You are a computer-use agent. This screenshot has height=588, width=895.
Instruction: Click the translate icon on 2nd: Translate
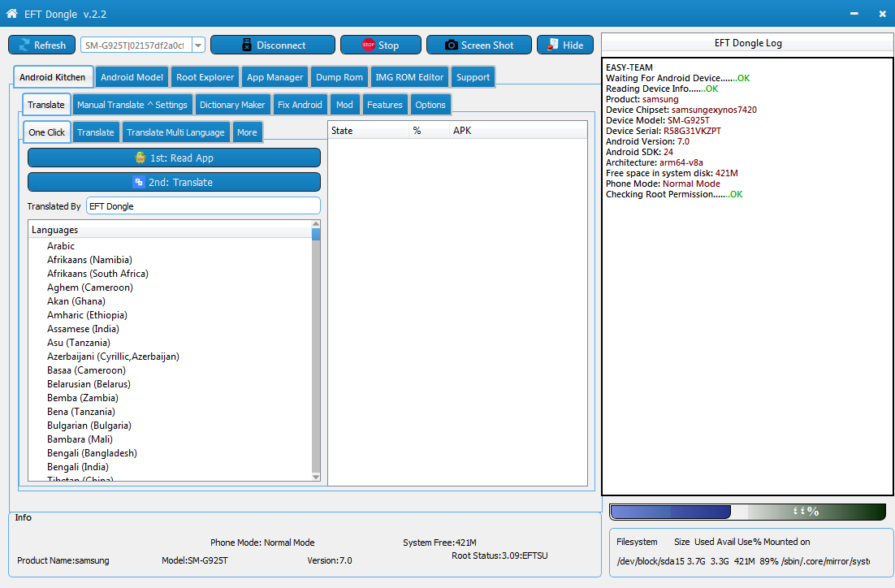point(138,182)
